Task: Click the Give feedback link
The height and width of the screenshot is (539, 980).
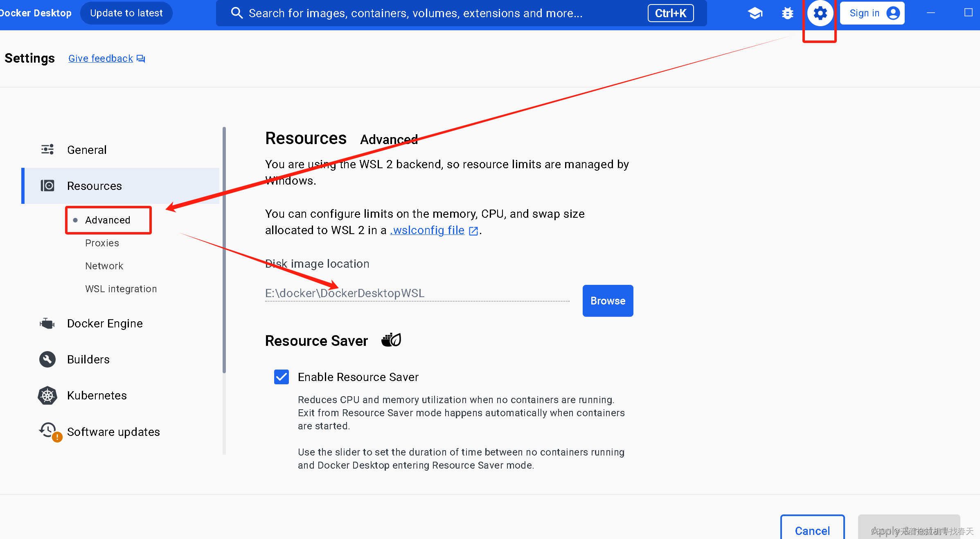Action: coord(101,59)
